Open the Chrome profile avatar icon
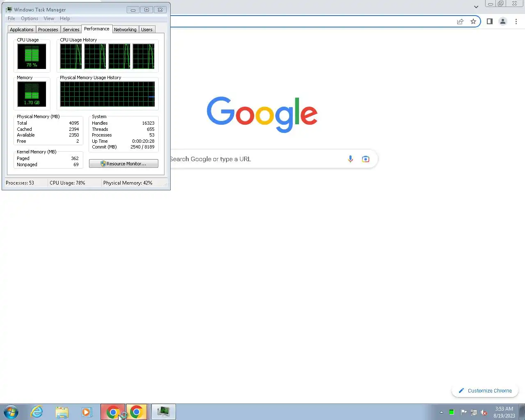The width and height of the screenshot is (525, 420). (503, 21)
